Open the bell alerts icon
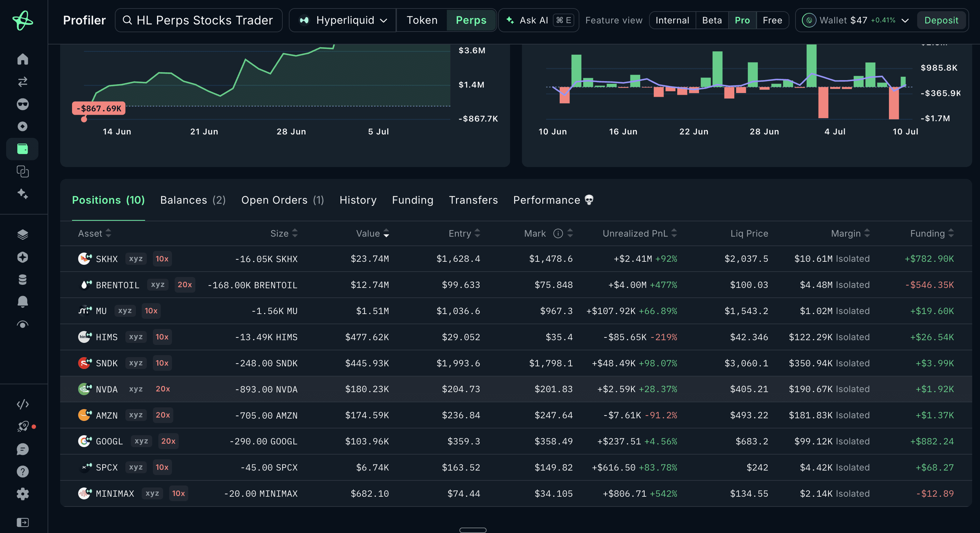 click(x=22, y=302)
